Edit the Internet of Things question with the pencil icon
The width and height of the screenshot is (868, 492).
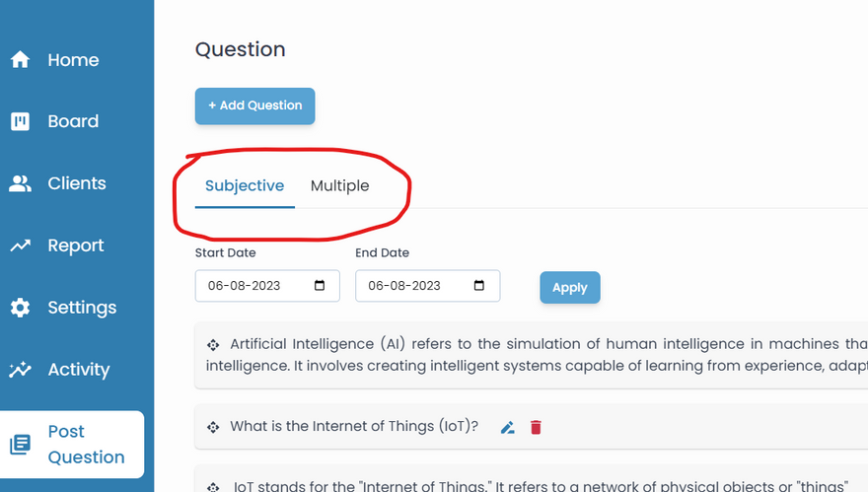tap(507, 427)
